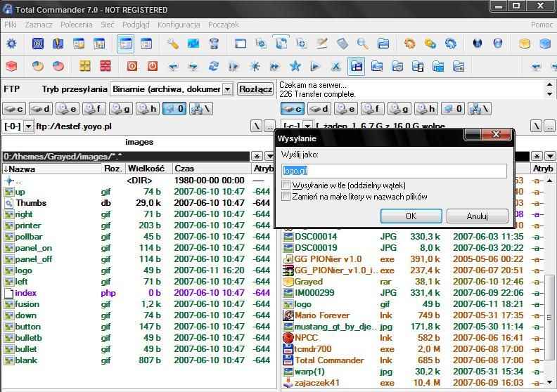
Task: Select drive d in the left panel drive bar
Action: click(41, 109)
